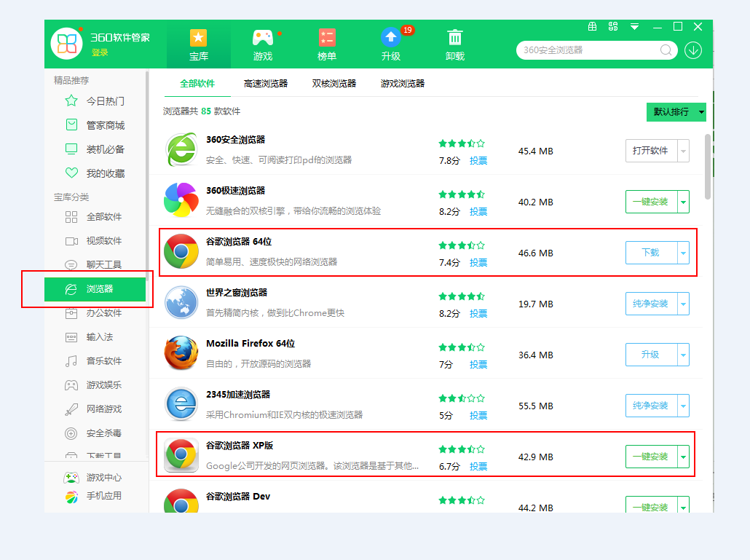Select 聊天工具 category in the sidebar
The height and width of the screenshot is (560, 750).
tap(95, 265)
